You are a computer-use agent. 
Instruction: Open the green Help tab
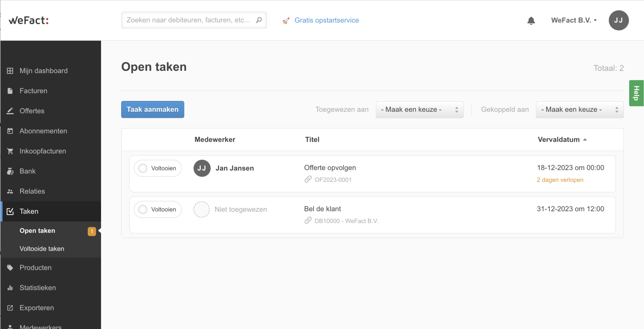click(636, 93)
